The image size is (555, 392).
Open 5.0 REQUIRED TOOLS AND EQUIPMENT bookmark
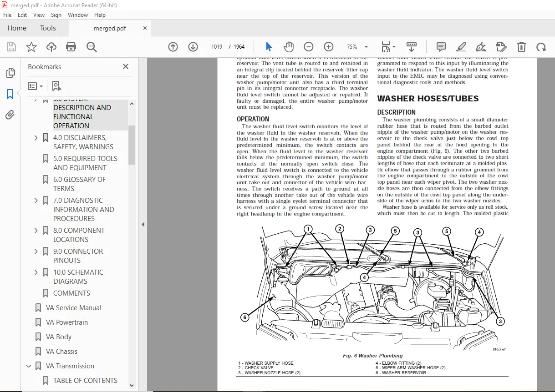pyautogui.click(x=85, y=163)
